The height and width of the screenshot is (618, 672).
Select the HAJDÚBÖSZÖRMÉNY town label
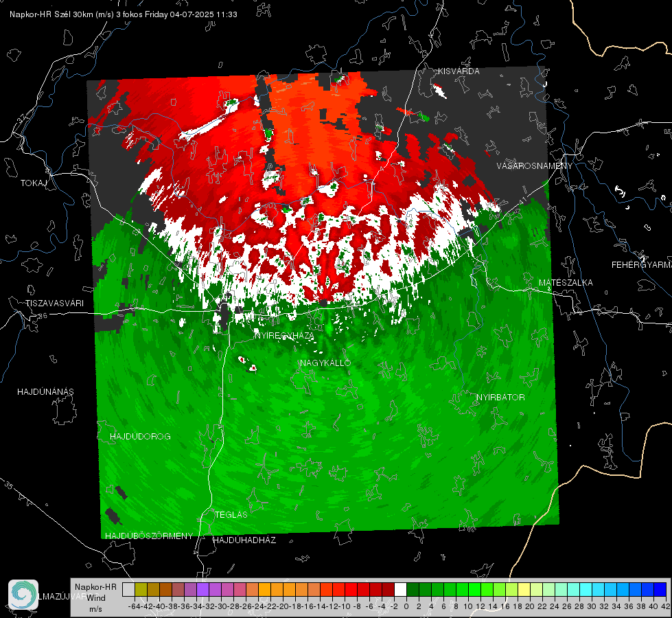coord(149,536)
